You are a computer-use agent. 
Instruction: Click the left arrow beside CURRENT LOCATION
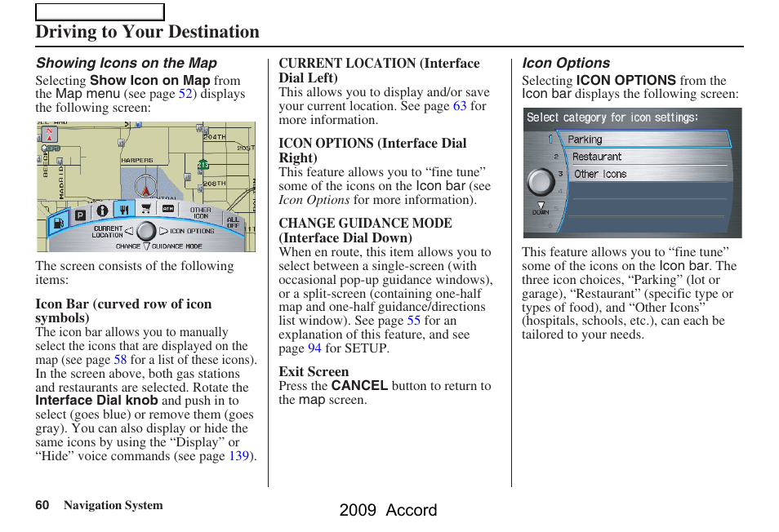tap(129, 231)
